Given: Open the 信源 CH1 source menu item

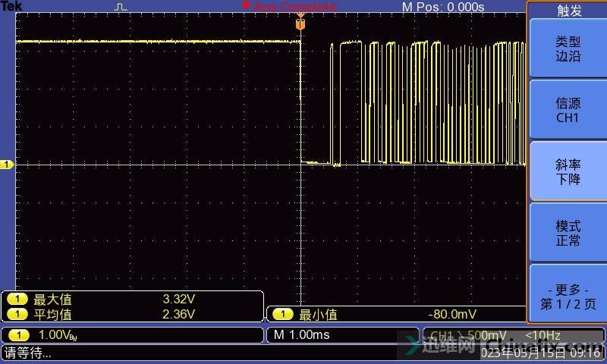Looking at the screenshot, I should (568, 110).
